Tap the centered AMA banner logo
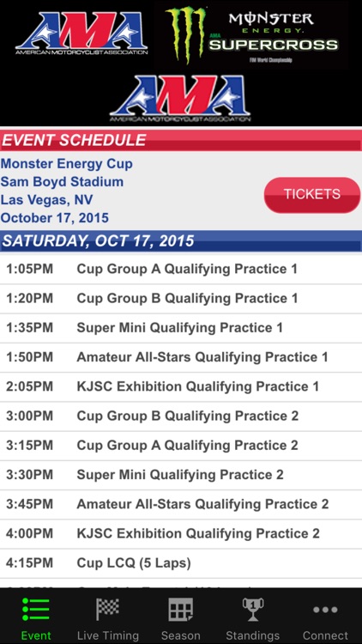Screen dimensions: 362x644 180,98
